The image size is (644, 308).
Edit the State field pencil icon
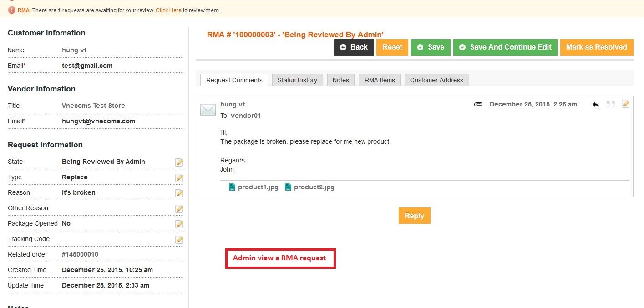tap(179, 162)
